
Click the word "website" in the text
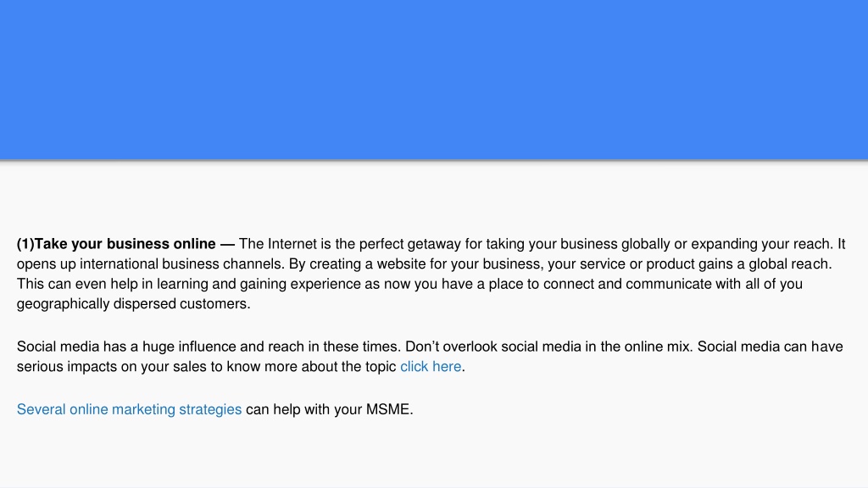(403, 264)
